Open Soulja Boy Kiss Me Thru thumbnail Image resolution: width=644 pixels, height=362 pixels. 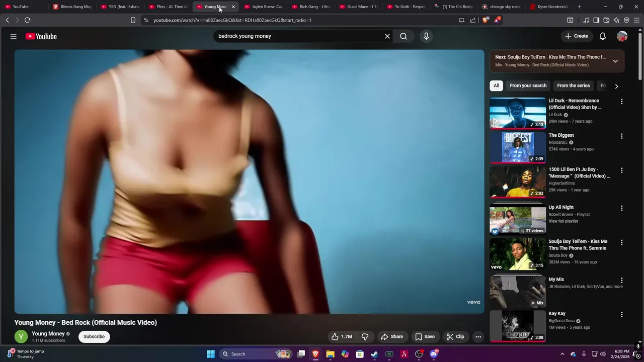click(x=518, y=254)
